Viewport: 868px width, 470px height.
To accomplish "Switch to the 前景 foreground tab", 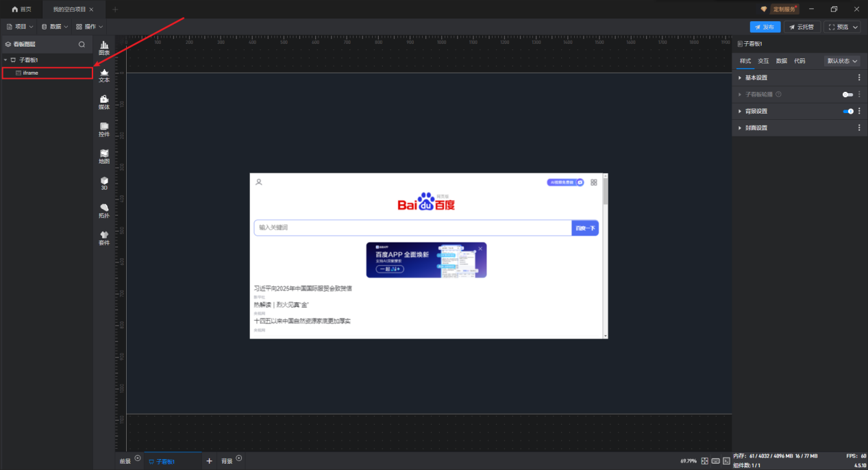I will (x=125, y=462).
